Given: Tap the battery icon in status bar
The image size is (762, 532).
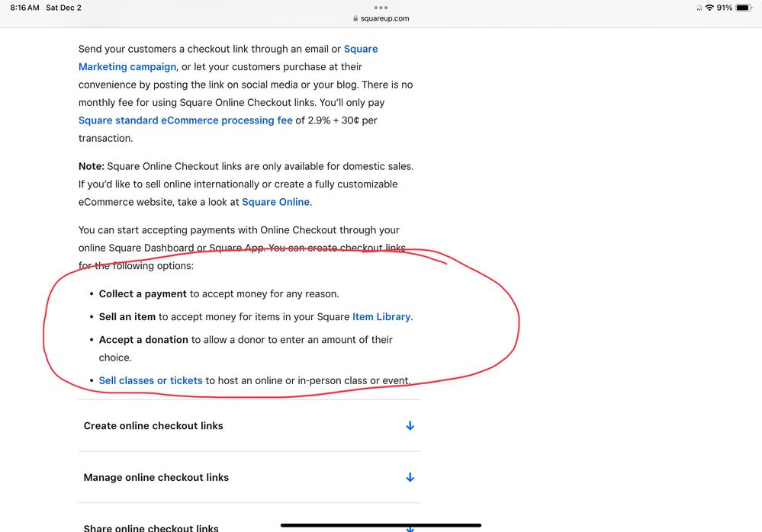Looking at the screenshot, I should tap(743, 8).
